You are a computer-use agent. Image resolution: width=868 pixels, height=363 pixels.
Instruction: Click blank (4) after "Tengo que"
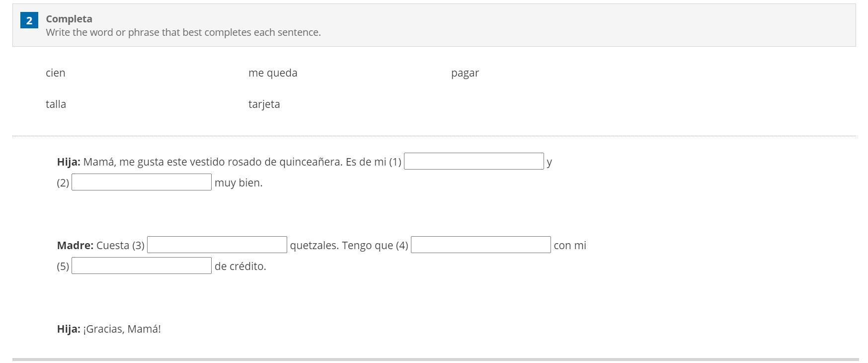click(480, 245)
